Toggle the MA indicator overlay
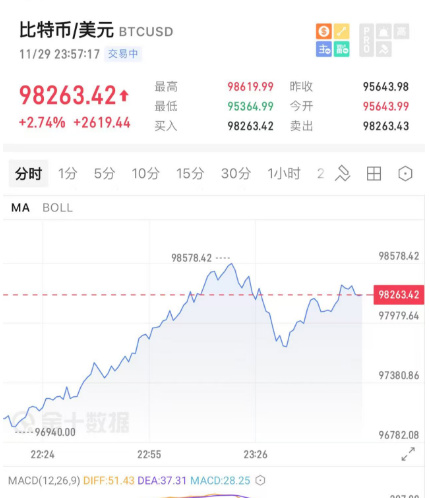This screenshot has width=430, height=498. point(20,208)
